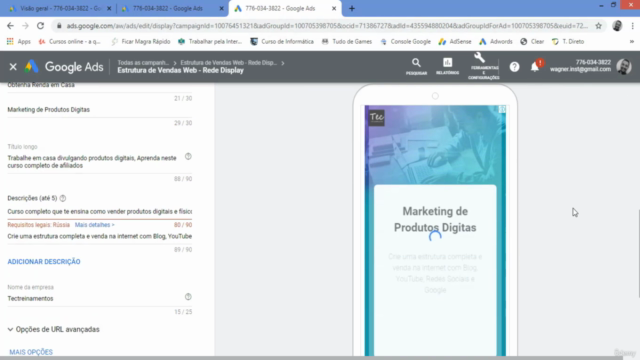Open the Trabalhar pela Inter... bookmark
Screen dimensions: 640x360
tap(210, 42)
